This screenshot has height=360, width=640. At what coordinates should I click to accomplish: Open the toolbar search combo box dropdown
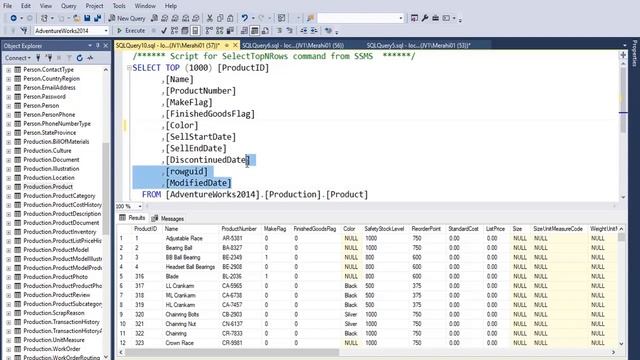coord(400,18)
